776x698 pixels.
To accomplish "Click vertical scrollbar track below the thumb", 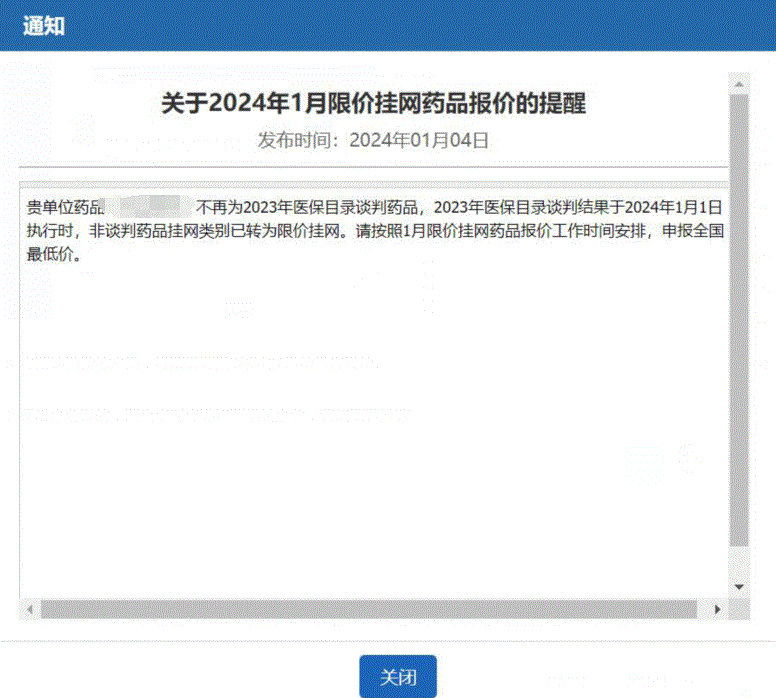I will [x=739, y=562].
